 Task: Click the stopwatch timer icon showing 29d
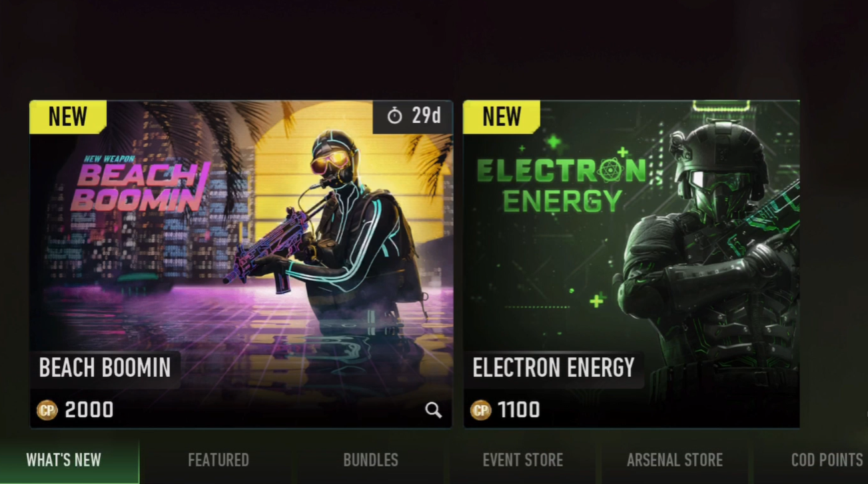click(395, 116)
